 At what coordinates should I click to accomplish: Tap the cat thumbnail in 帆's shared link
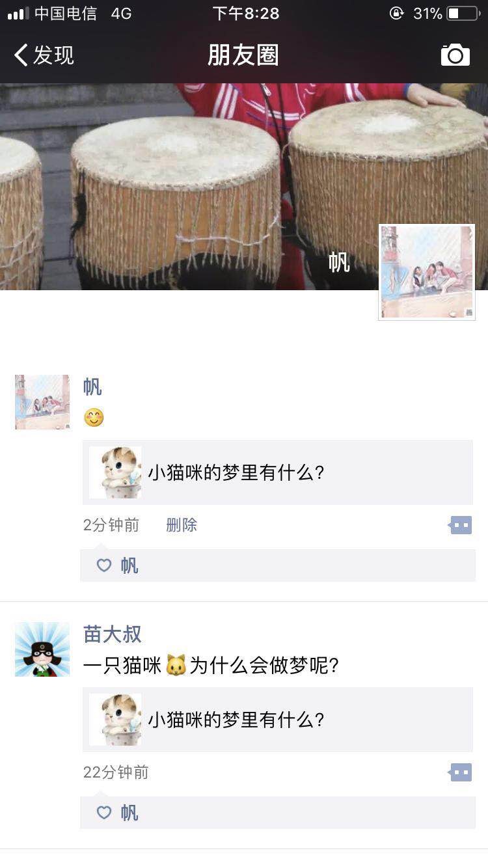coord(115,472)
